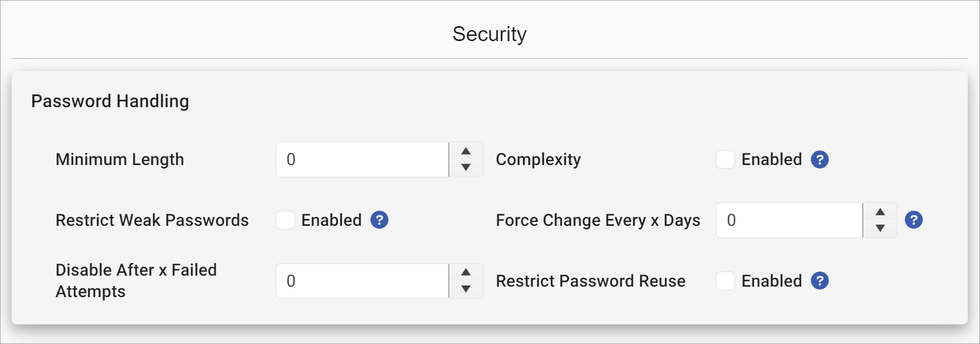View help for Force Change Every x Days
The image size is (980, 344).
point(914,220)
